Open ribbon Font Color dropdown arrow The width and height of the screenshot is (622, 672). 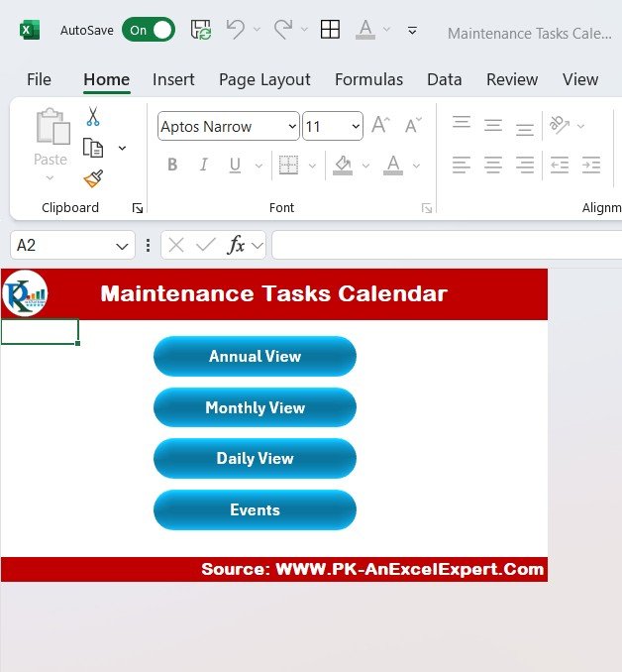(x=416, y=166)
